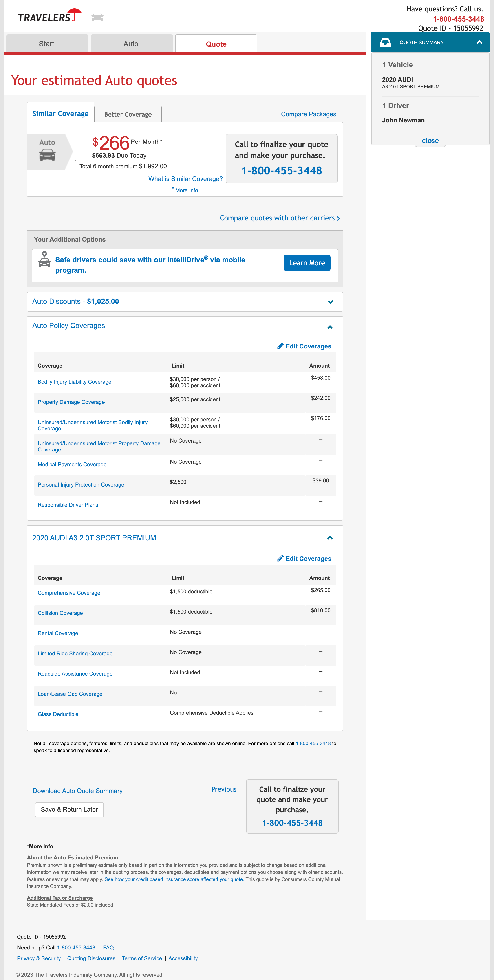The width and height of the screenshot is (494, 980).
Task: Click the arrow next to Compare quotes with other carriers
Action: 338,218
